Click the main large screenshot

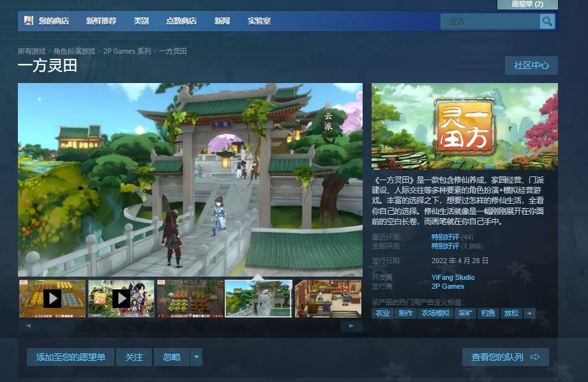pyautogui.click(x=190, y=180)
